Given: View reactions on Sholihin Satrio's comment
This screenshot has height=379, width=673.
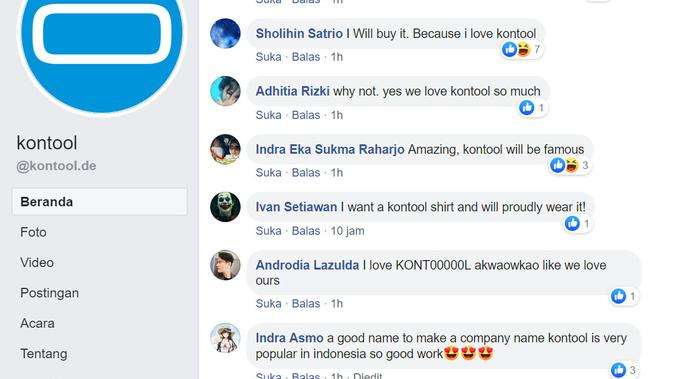Looking at the screenshot, I should 521,49.
